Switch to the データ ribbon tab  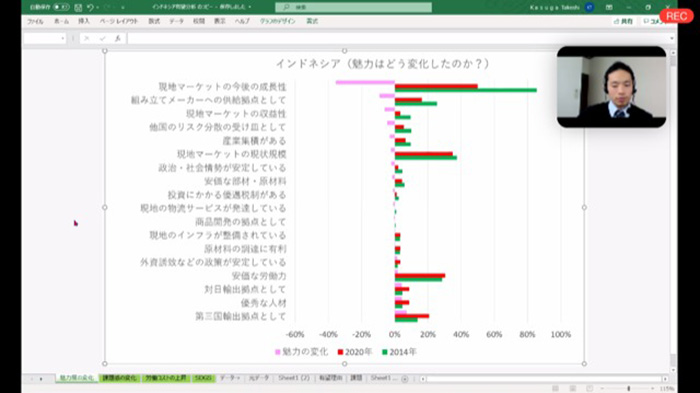(176, 21)
